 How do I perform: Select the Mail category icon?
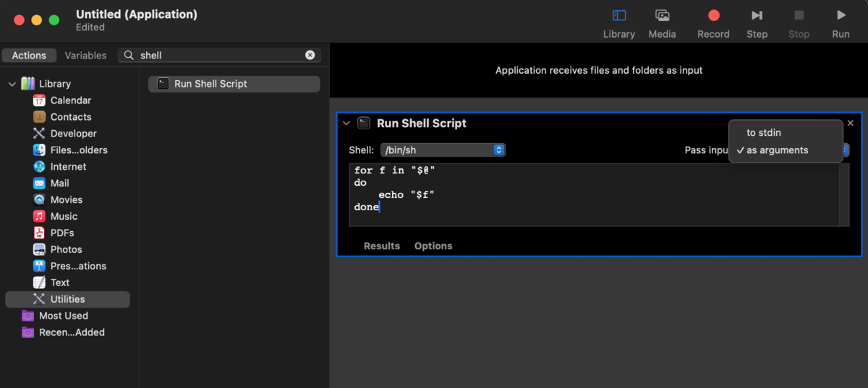point(39,184)
